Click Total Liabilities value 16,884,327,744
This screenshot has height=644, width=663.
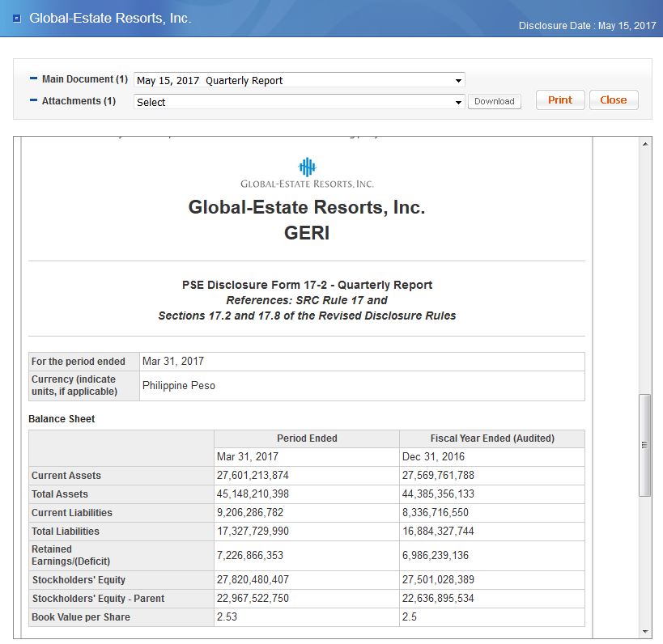[438, 532]
